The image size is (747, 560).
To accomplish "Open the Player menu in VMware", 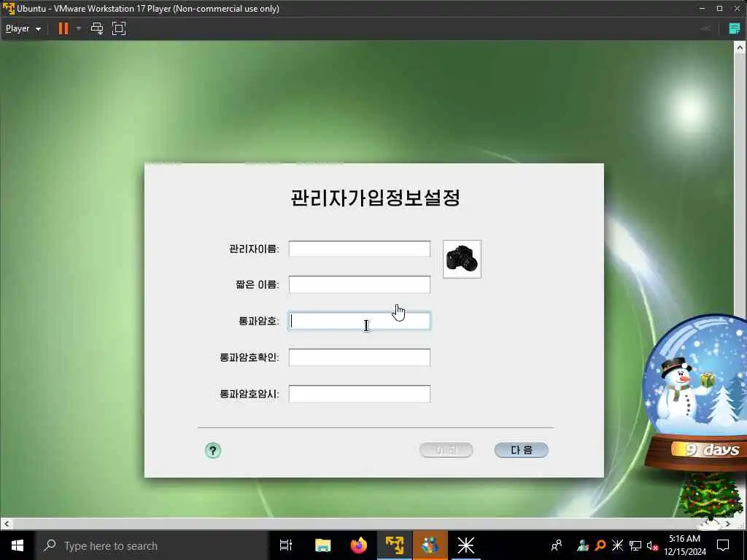I will click(23, 28).
